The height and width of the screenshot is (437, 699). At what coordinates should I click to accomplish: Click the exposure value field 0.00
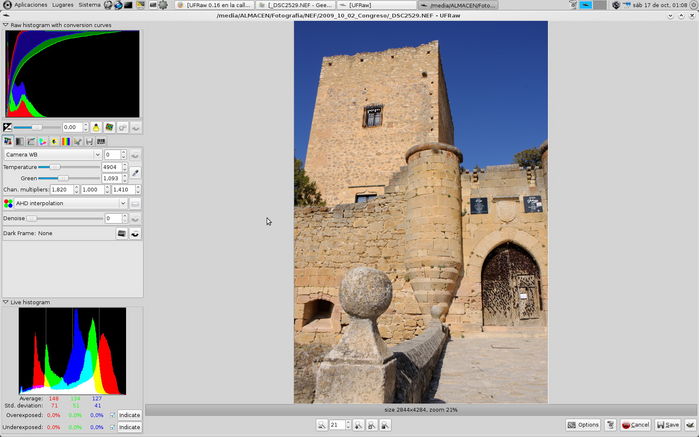[x=72, y=128]
